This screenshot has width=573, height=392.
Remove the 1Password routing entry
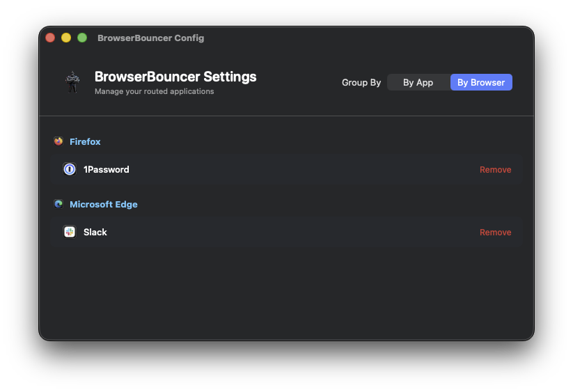[495, 169]
